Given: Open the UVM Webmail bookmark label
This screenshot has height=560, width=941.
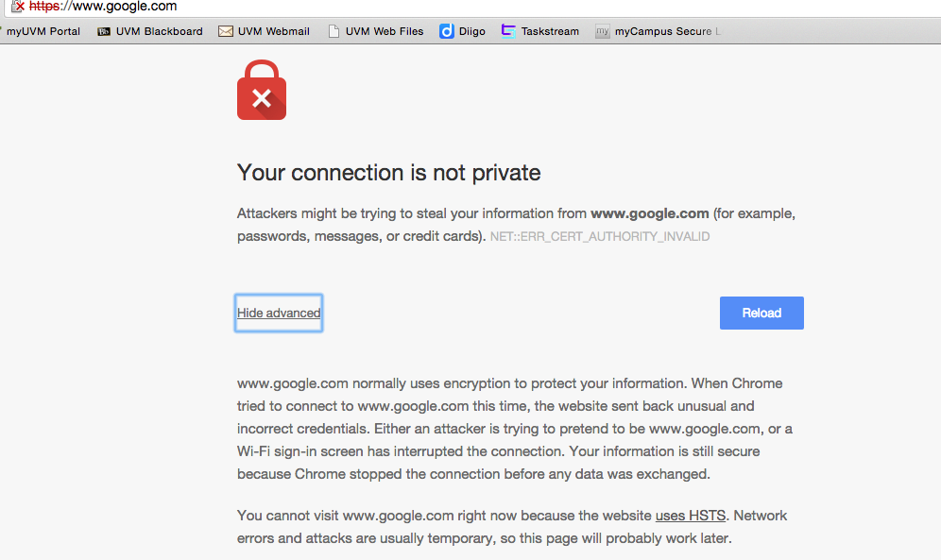Looking at the screenshot, I should pyautogui.click(x=274, y=31).
